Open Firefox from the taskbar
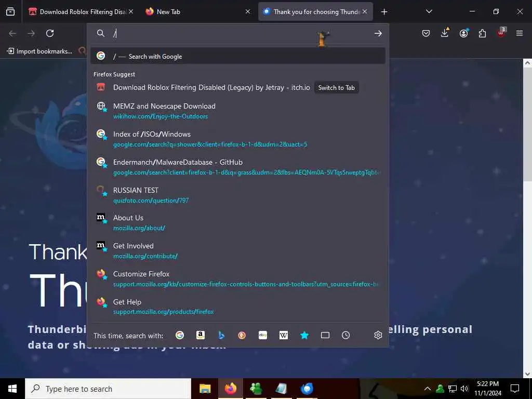 pos(230,389)
